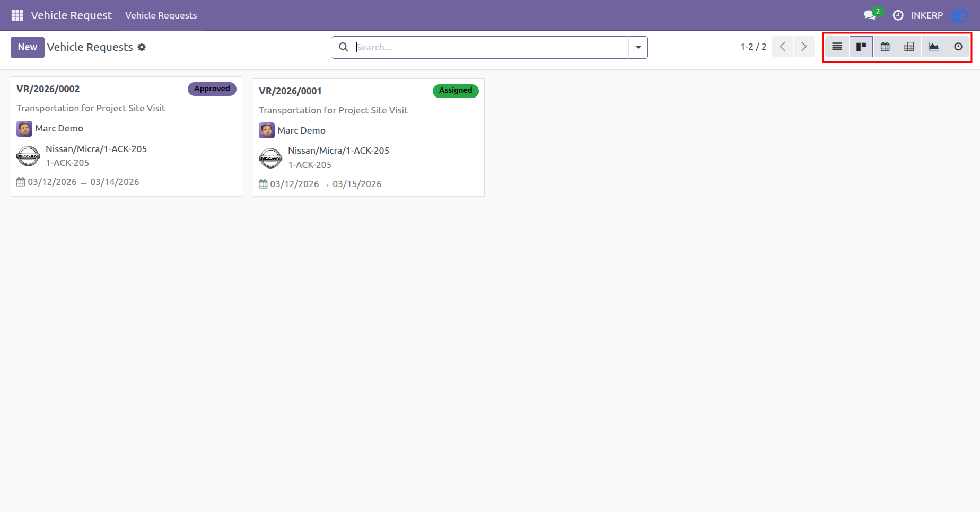Viewport: 980px width, 512px height.
Task: Click the user avatar icon in the top bar
Action: [960, 15]
